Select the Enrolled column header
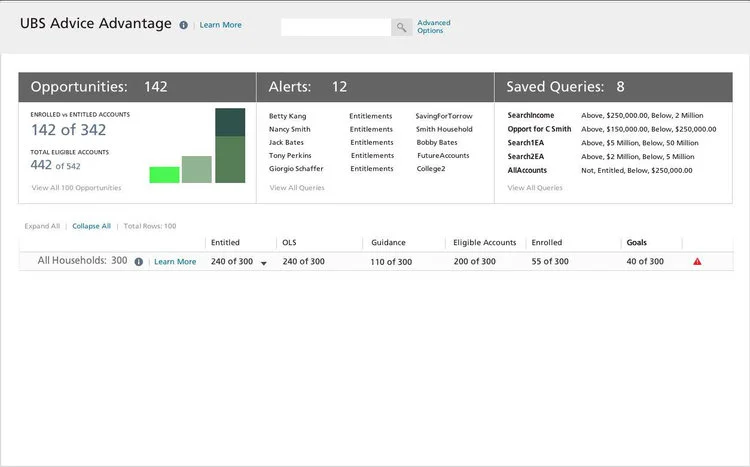This screenshot has width=750, height=467. click(547, 243)
